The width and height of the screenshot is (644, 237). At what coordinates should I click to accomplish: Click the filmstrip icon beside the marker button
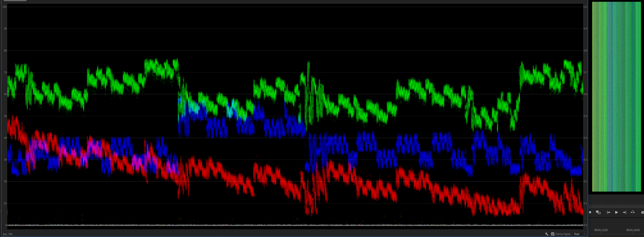point(598,212)
